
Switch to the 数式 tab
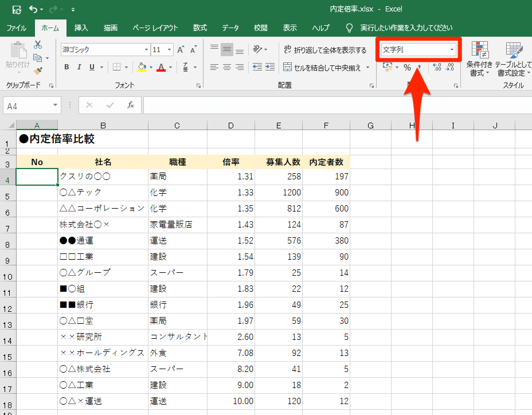(x=200, y=28)
